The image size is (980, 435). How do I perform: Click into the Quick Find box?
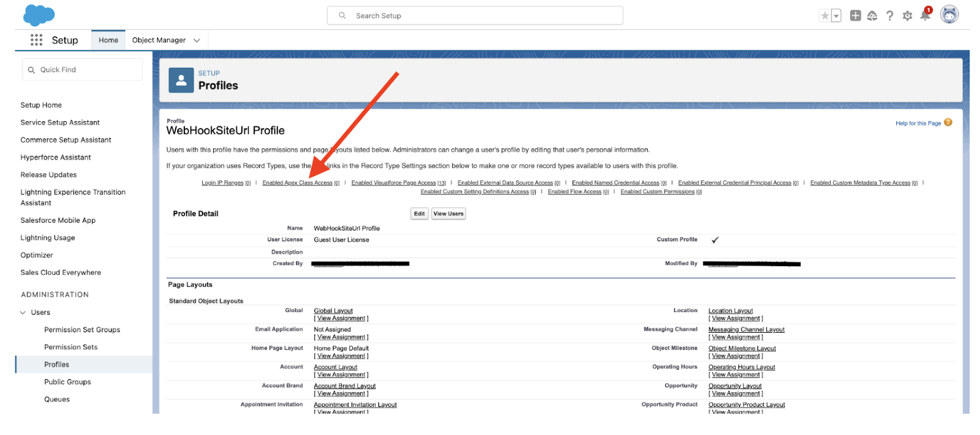point(83,70)
